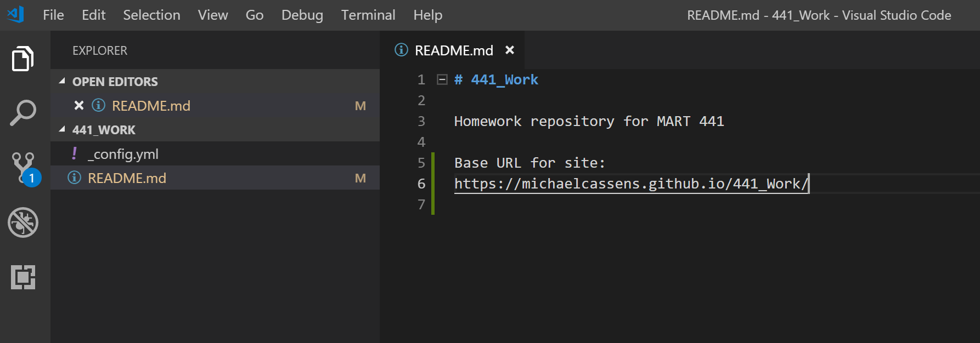The height and width of the screenshot is (343, 980).
Task: Open the Debug view in activity bar
Action: pos(23,222)
